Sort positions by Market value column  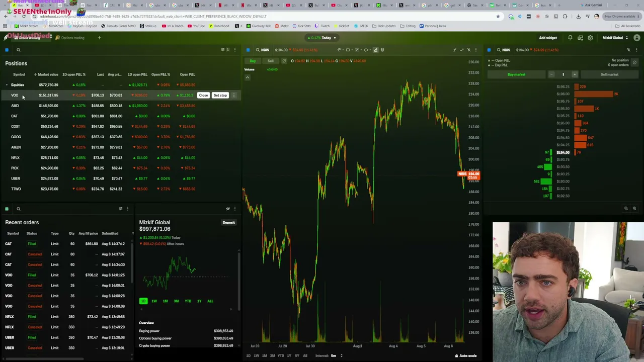point(46,74)
